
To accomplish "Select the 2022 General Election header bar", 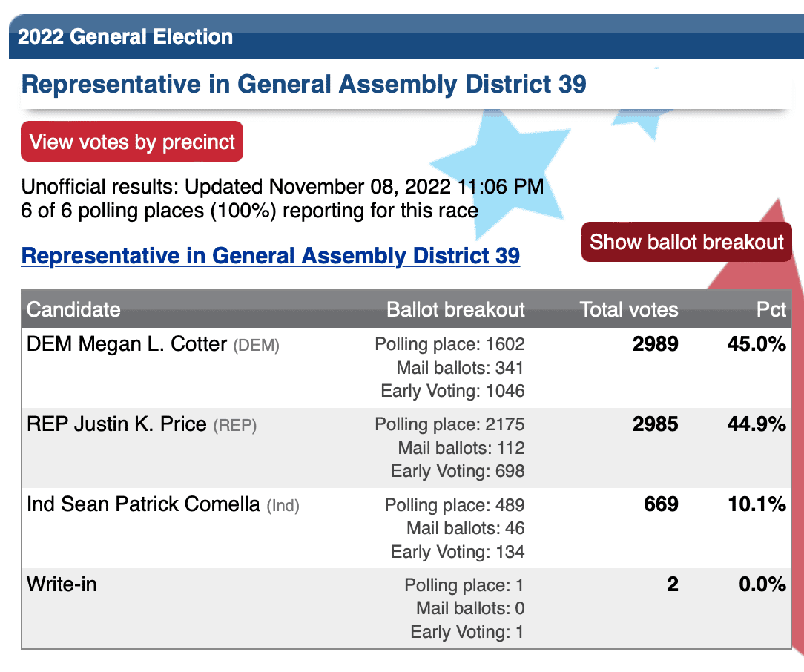I will (406, 36).
